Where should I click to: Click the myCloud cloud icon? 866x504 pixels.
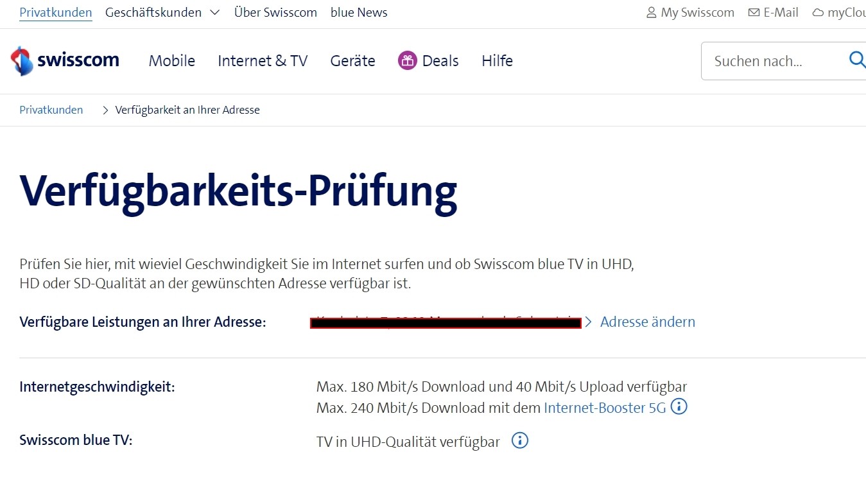(818, 13)
